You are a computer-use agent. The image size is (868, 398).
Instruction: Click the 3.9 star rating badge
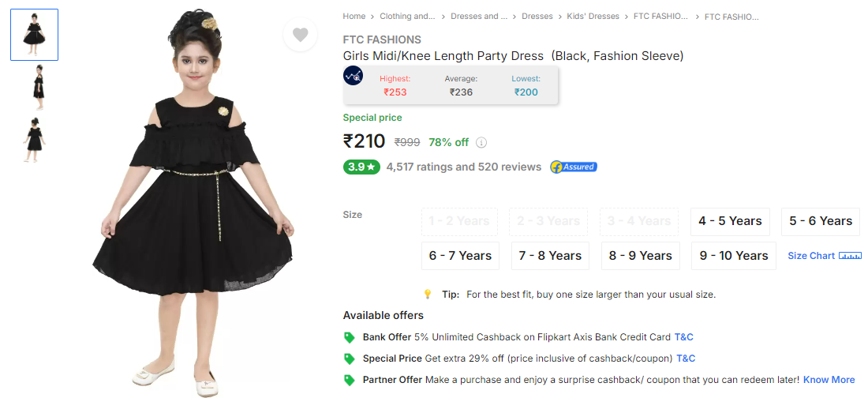coord(361,167)
